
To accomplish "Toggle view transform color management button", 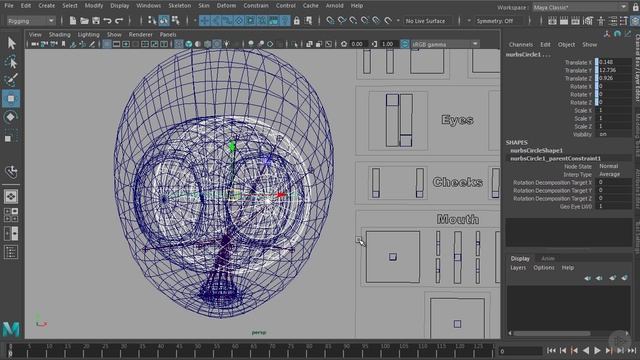I will tap(404, 44).
